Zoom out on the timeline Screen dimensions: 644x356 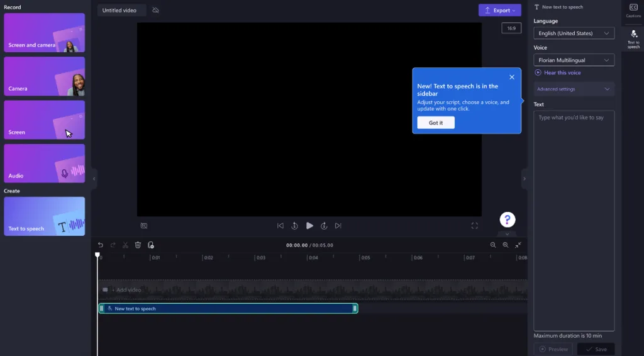pos(493,245)
